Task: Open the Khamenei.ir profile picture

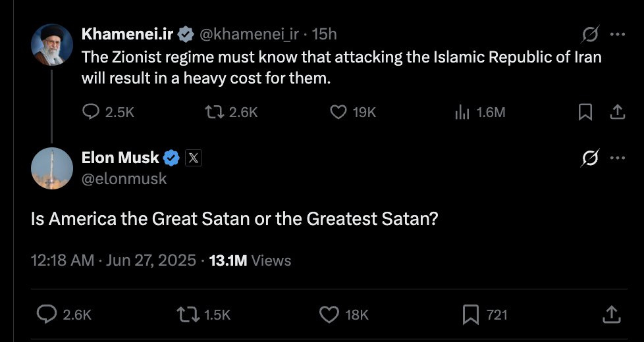Action: click(x=52, y=44)
